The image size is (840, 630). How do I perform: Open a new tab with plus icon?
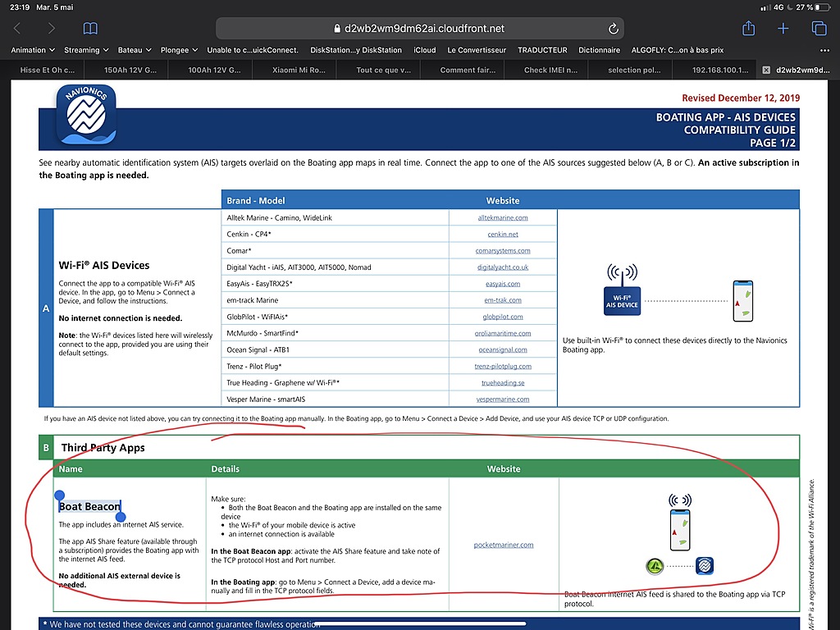(x=783, y=29)
